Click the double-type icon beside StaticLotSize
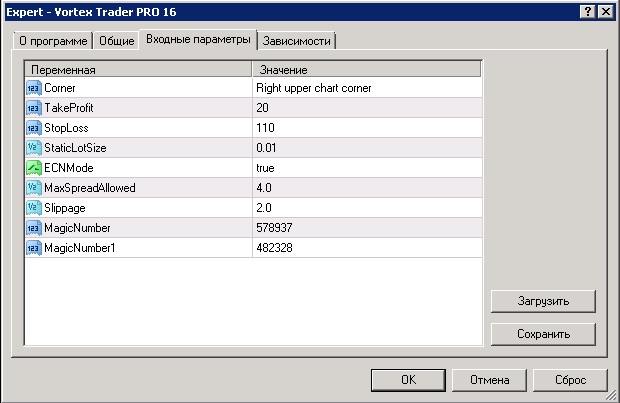This screenshot has width=620, height=403. 34,148
